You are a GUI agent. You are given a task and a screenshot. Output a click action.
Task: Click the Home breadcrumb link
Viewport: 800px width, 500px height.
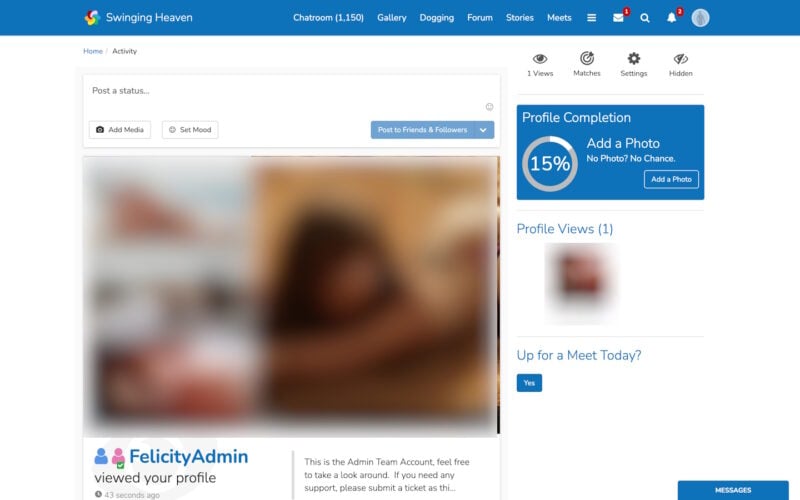click(x=93, y=51)
